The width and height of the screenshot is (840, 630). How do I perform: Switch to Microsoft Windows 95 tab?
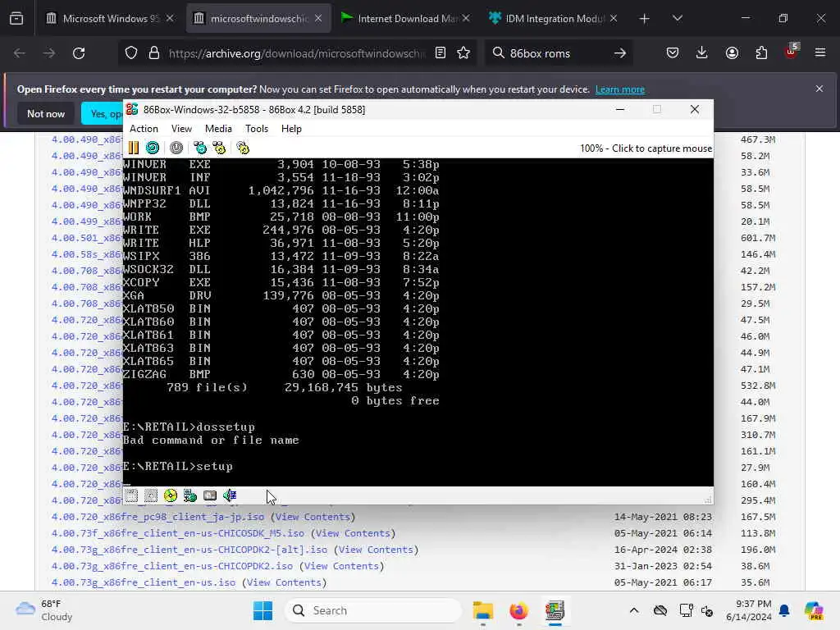[110, 19]
